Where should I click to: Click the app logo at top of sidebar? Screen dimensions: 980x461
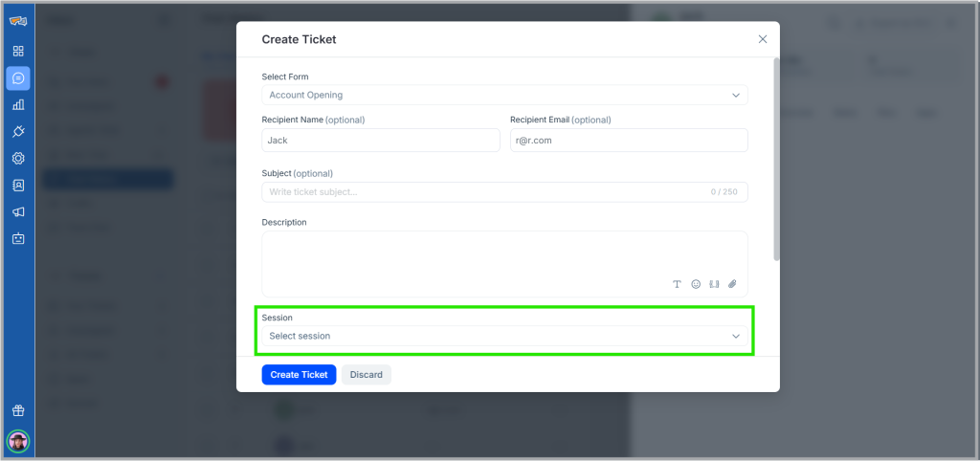[18, 21]
